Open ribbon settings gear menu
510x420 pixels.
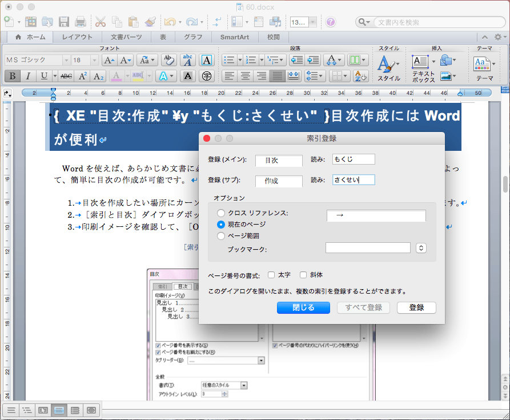point(500,37)
